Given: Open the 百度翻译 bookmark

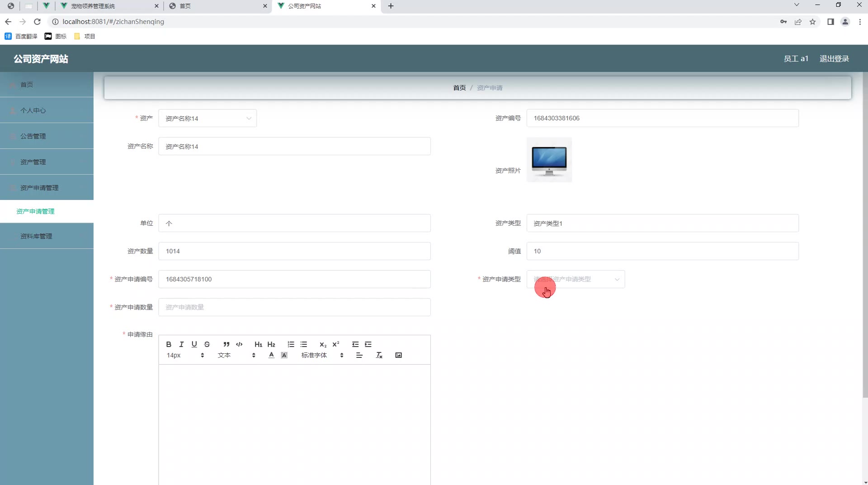Looking at the screenshot, I should [x=21, y=36].
